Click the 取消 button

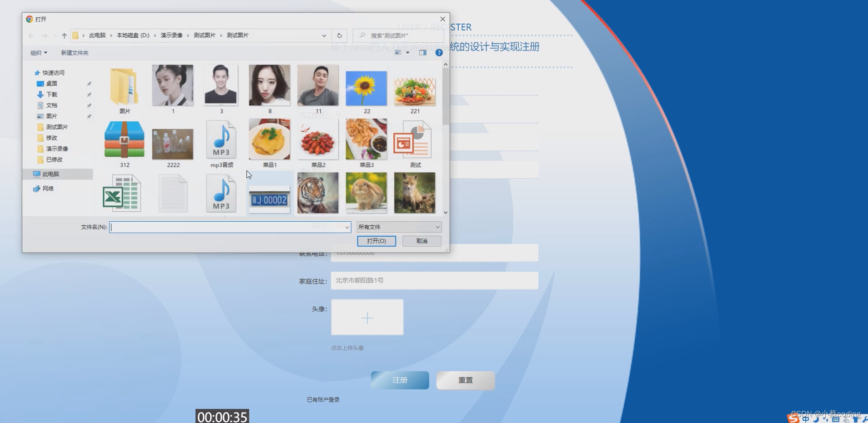422,241
